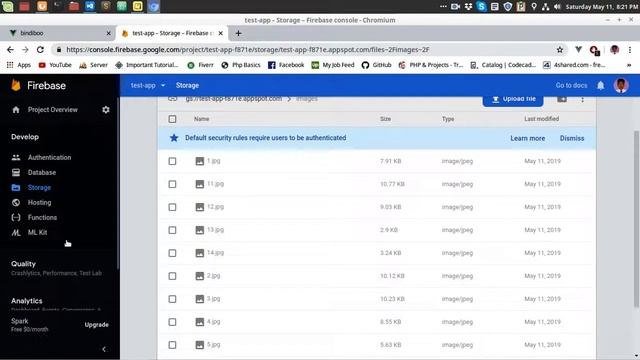The image size is (640, 360).
Task: Click the Vue devtools extension icon
Action: point(578,49)
